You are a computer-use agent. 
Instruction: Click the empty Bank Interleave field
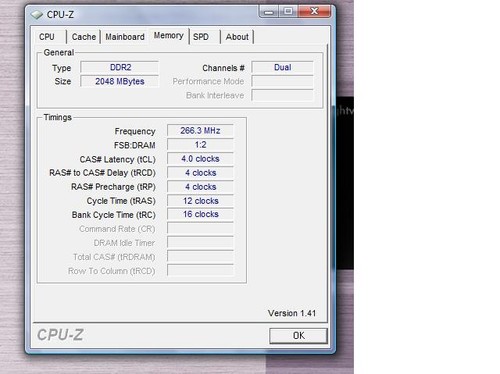pyautogui.click(x=282, y=95)
